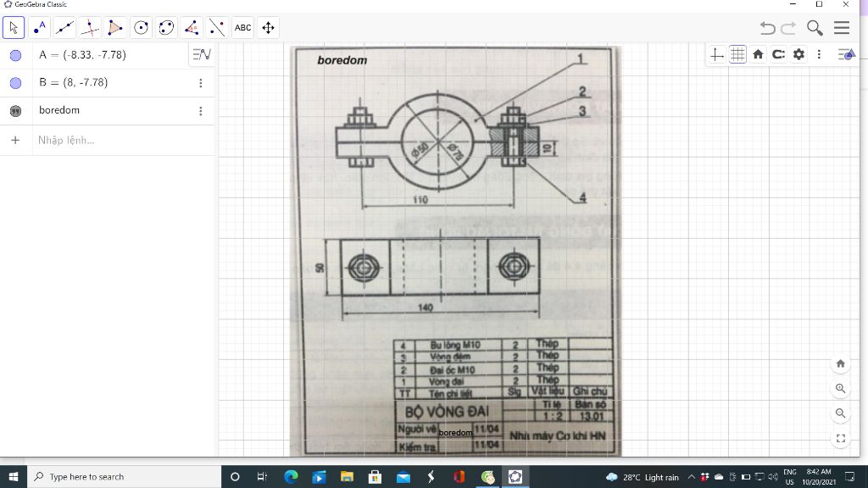Open Task View on taskbar
The image size is (868, 488).
[x=263, y=476]
